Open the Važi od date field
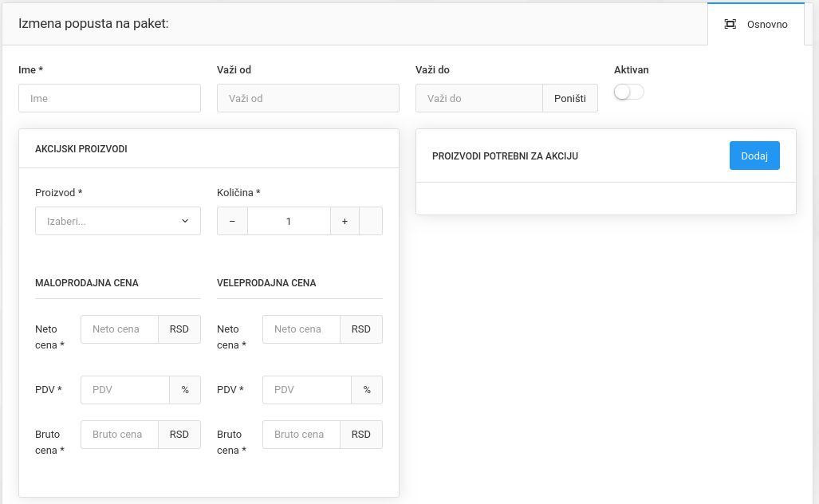Screen dimensions: 819x504 pyautogui.click(x=307, y=98)
